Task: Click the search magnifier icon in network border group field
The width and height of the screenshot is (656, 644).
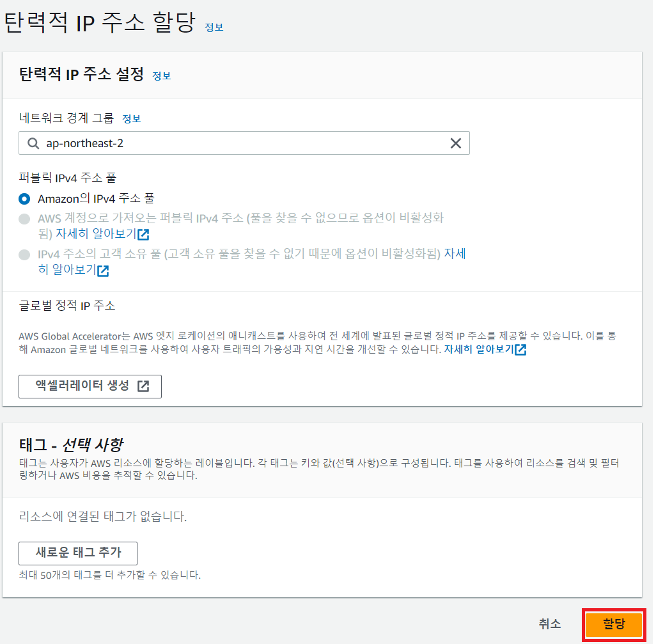Action: 33,143
